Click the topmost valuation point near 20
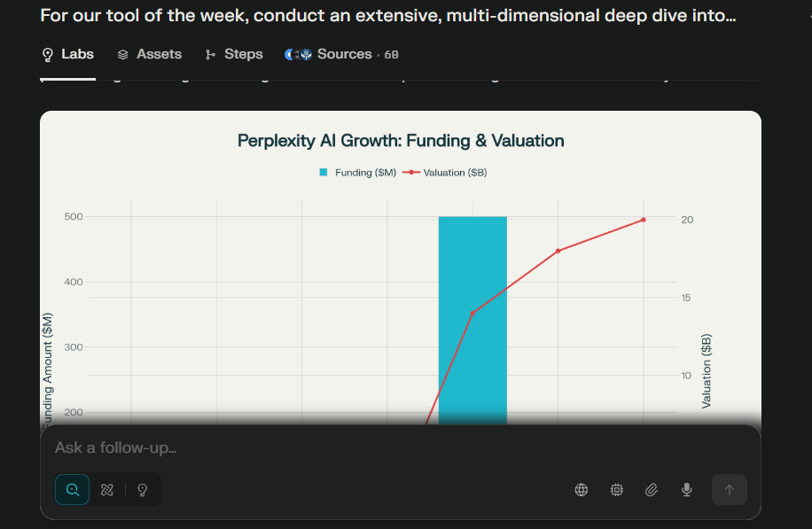Image resolution: width=812 pixels, height=529 pixels. [644, 220]
